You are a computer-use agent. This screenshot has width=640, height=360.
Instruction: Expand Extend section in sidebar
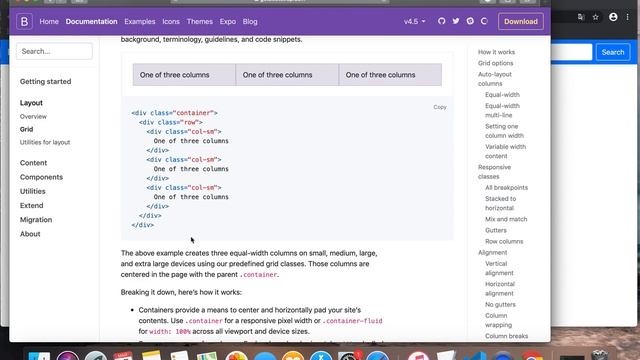coord(31,205)
